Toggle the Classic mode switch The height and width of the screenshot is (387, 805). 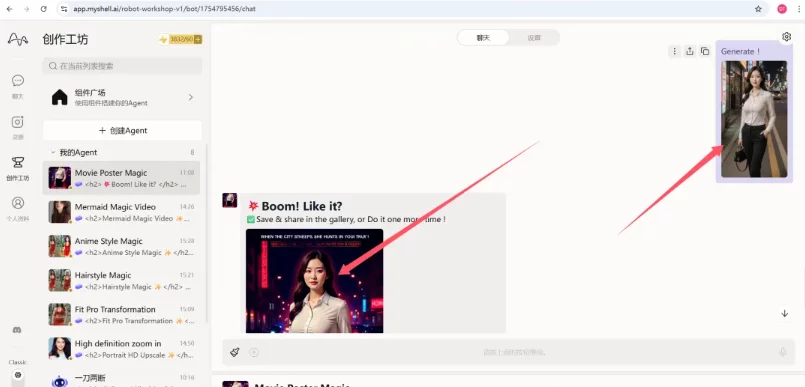[18, 377]
